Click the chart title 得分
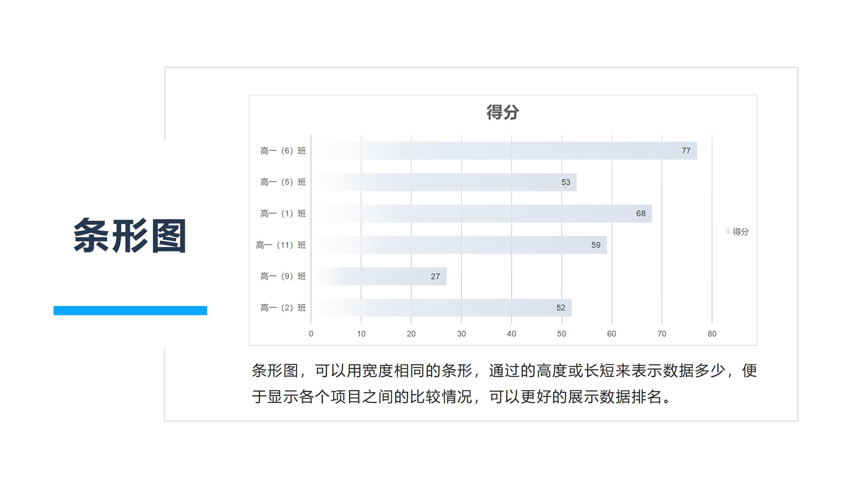This screenshot has width=868, height=488. [503, 113]
